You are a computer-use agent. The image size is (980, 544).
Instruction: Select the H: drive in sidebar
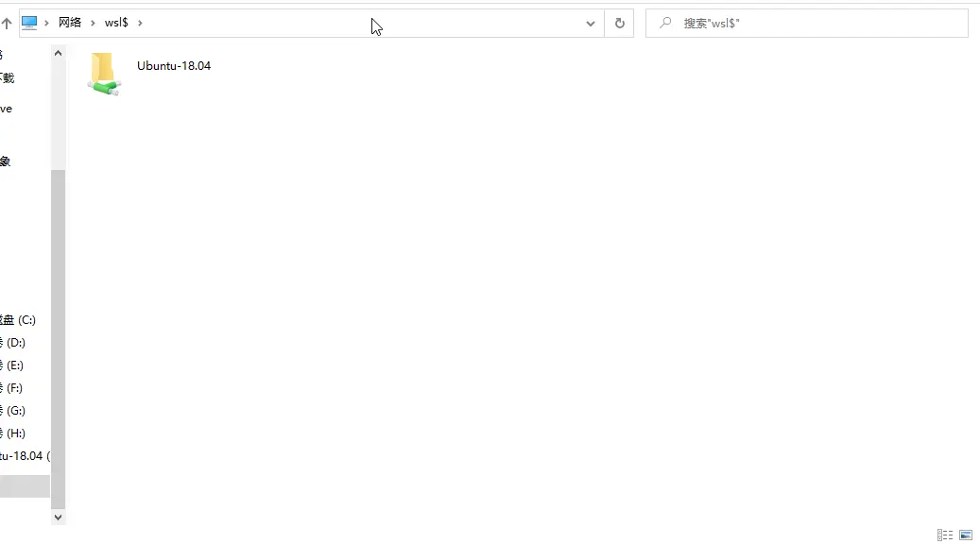pos(14,433)
